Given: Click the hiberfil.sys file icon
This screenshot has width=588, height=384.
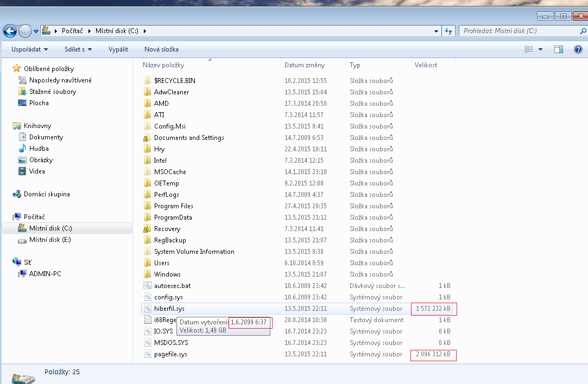Looking at the screenshot, I should click(148, 308).
